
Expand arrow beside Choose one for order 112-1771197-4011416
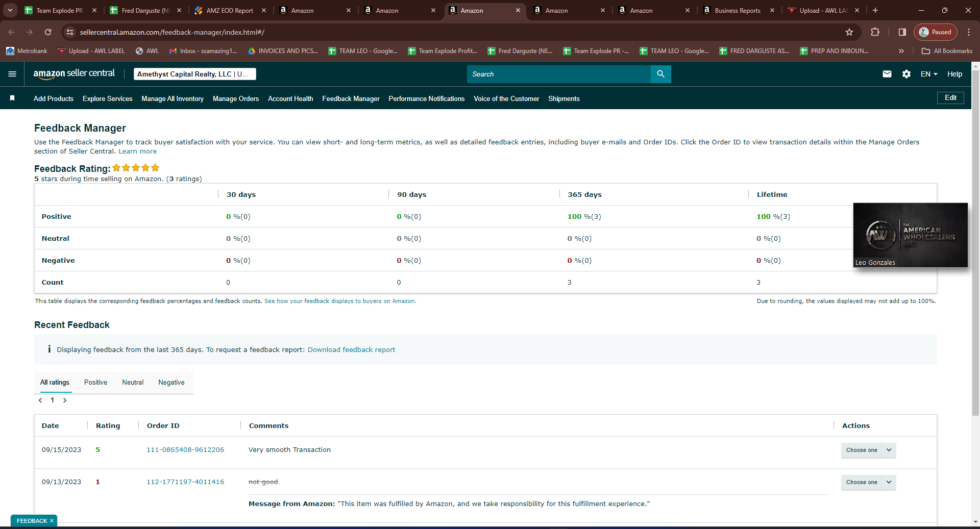point(889,482)
